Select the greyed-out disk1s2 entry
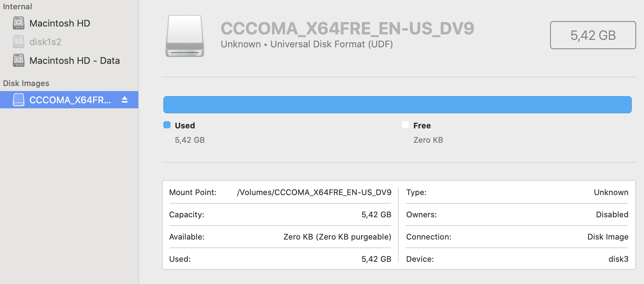 point(45,42)
